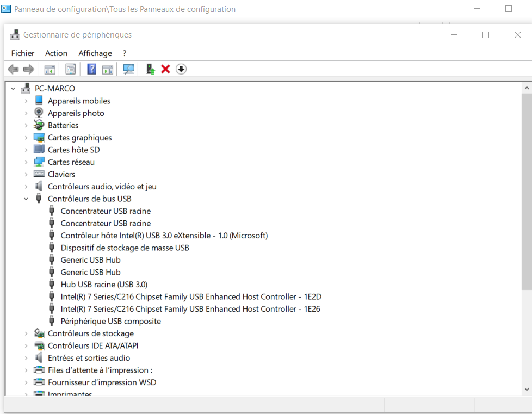Click the Contrôleurs de bus USB icon
Screen dimensions: 532x414
click(x=39, y=199)
